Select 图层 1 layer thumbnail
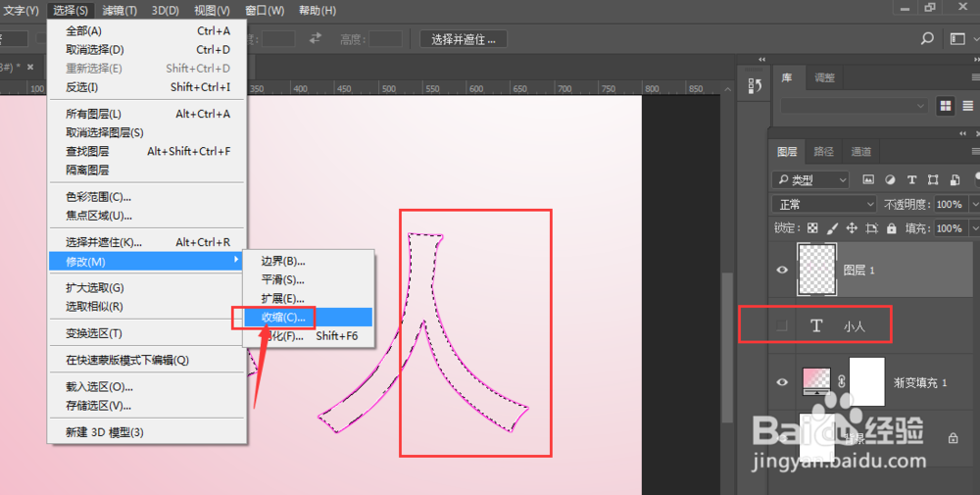The width and height of the screenshot is (980, 495). (817, 270)
